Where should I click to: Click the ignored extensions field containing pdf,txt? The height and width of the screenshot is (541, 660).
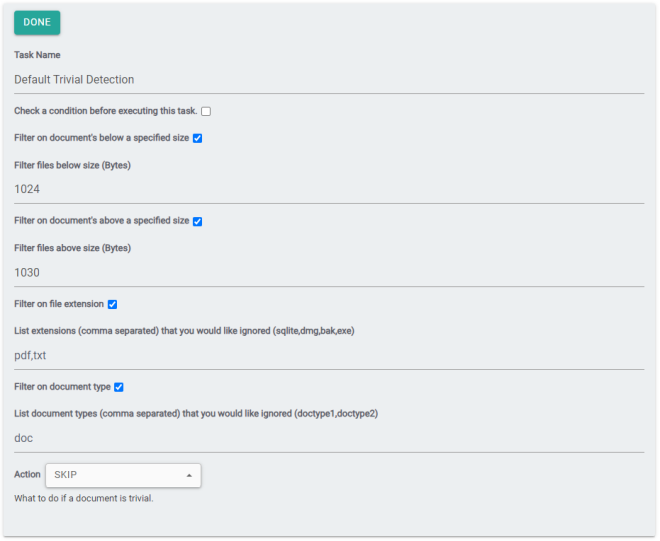tap(328, 355)
